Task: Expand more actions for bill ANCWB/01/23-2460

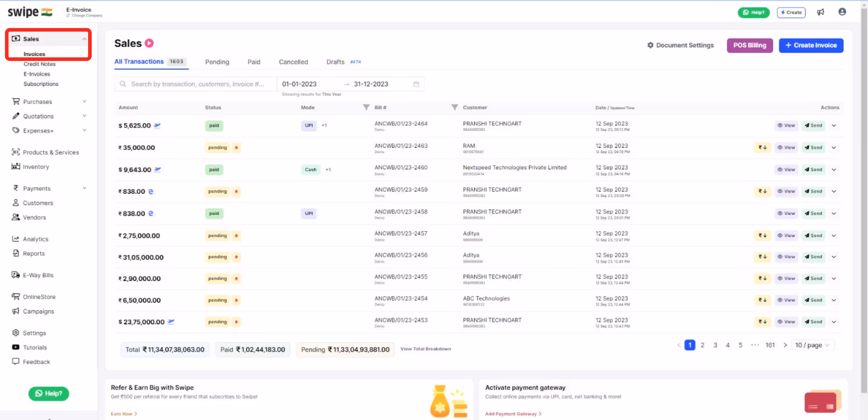Action: click(x=834, y=170)
